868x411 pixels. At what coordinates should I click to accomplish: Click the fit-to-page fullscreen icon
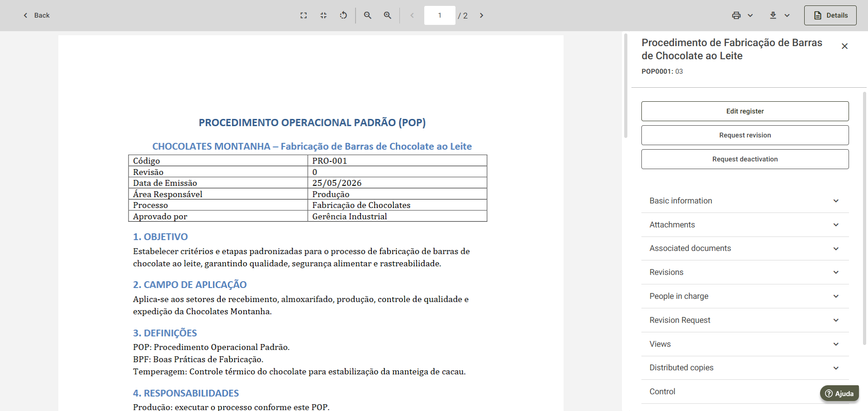(x=304, y=15)
